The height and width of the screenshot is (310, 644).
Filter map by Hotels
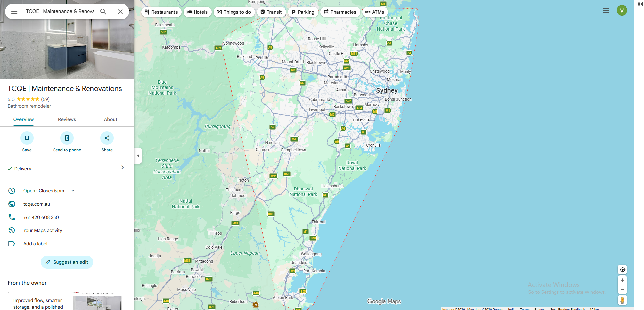click(x=197, y=12)
